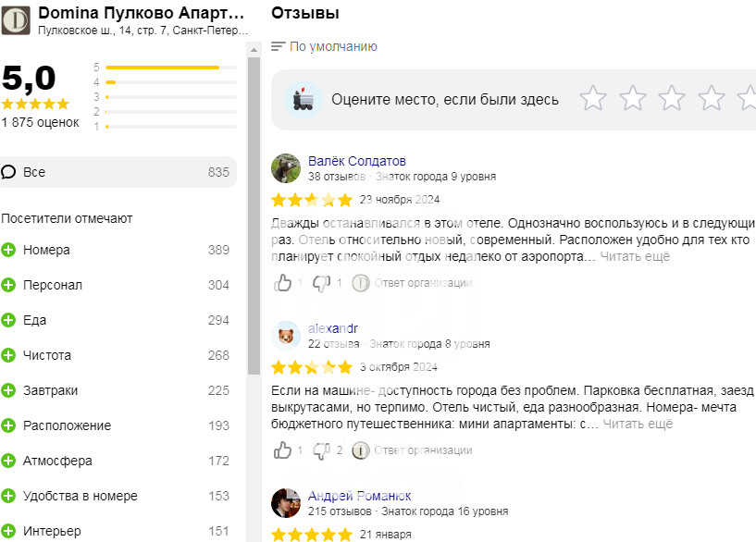Click Валёк Солдатов's profile avatar
Screen dimensions: 756x542
click(x=286, y=168)
